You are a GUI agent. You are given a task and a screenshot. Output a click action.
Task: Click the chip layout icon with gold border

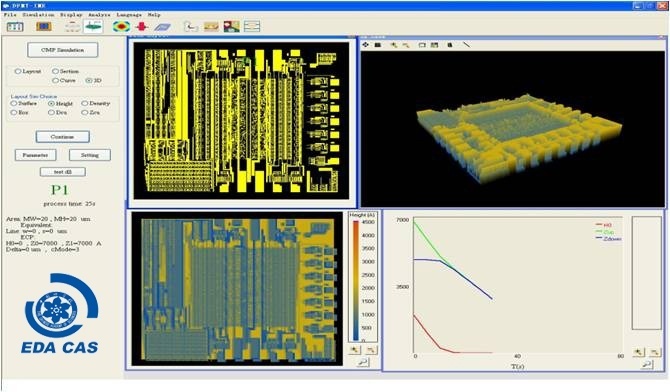pyautogui.click(x=44, y=27)
